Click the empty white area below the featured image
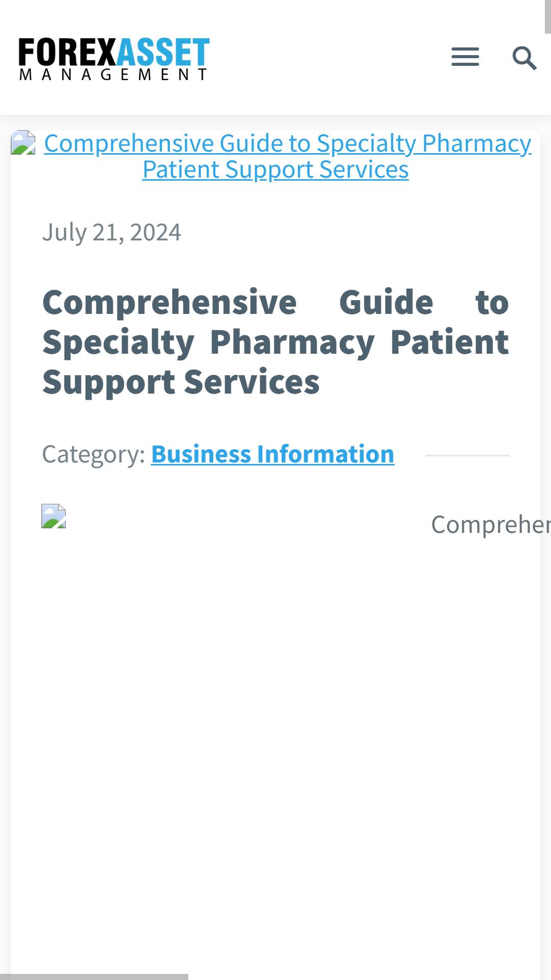The height and width of the screenshot is (980, 551). tap(275, 740)
